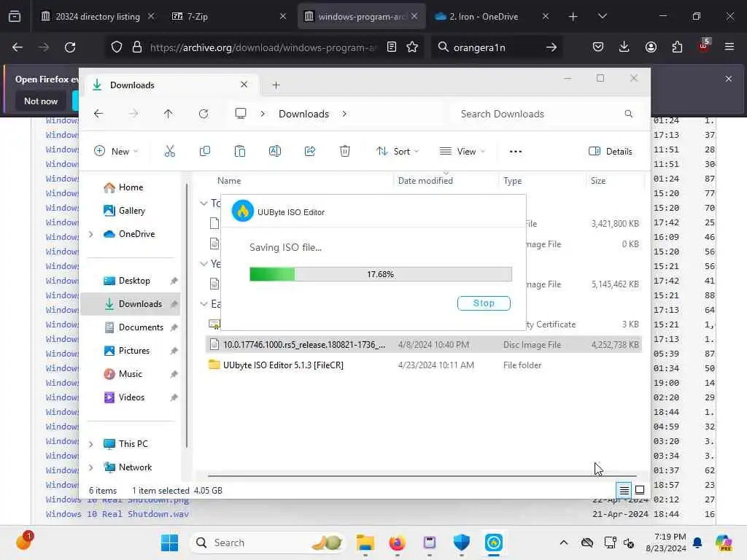This screenshot has height=560, width=747.
Task: Open File Explorer from the taskbar
Action: coord(365,542)
